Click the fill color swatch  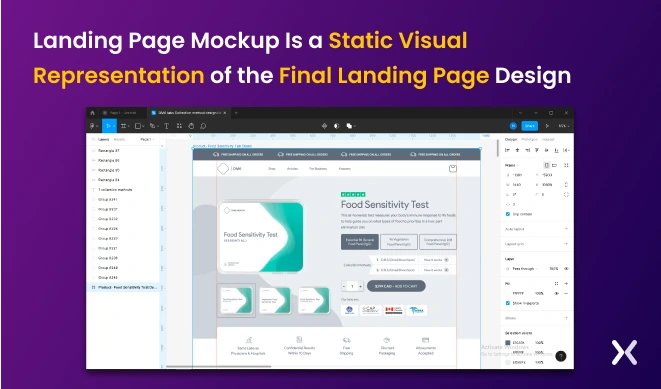[508, 293]
